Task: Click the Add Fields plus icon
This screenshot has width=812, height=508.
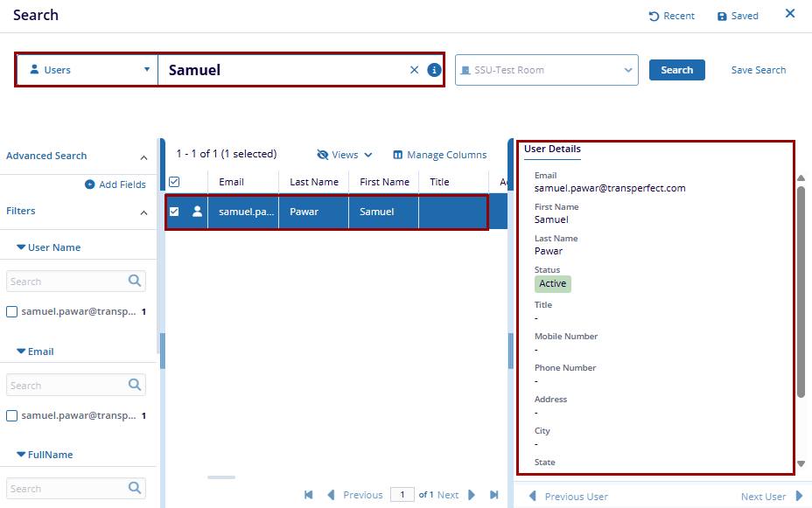Action: 90,184
